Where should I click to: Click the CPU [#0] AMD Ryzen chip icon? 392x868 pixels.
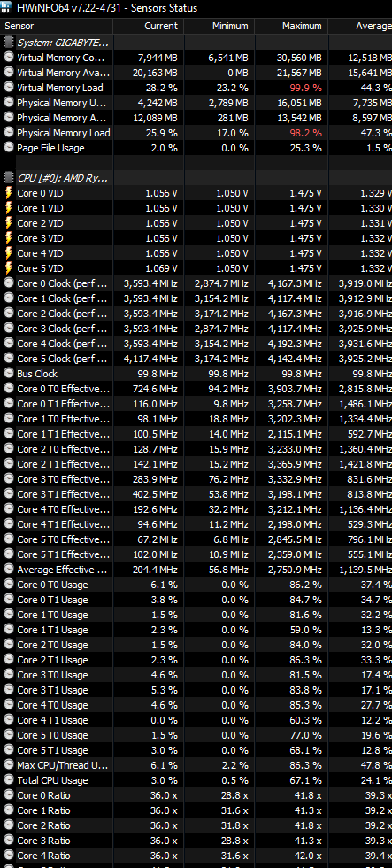[9, 178]
